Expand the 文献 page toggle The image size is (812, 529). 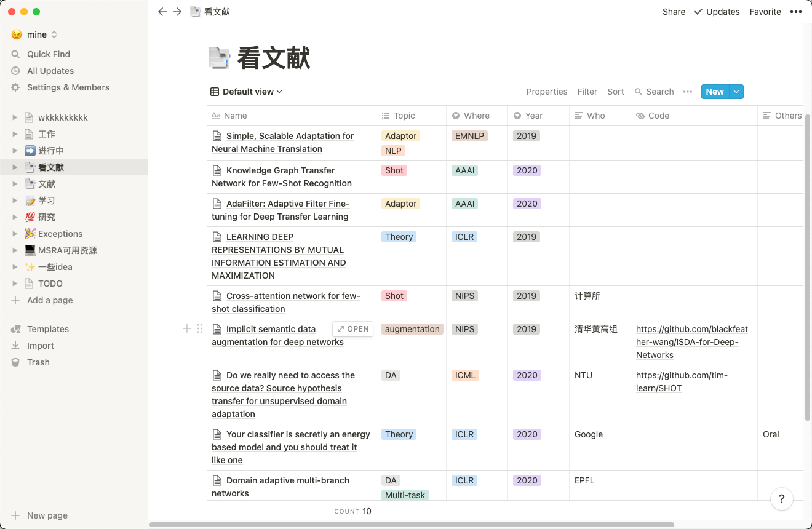pos(15,184)
